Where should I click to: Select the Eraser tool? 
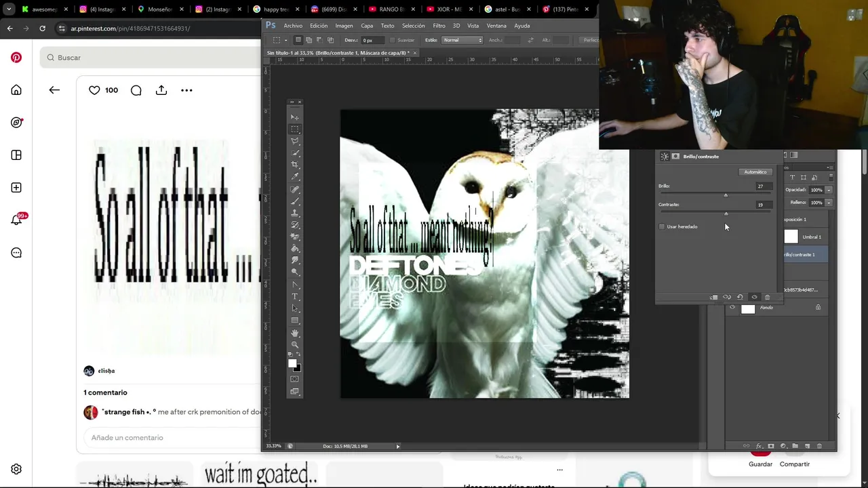[x=294, y=237]
